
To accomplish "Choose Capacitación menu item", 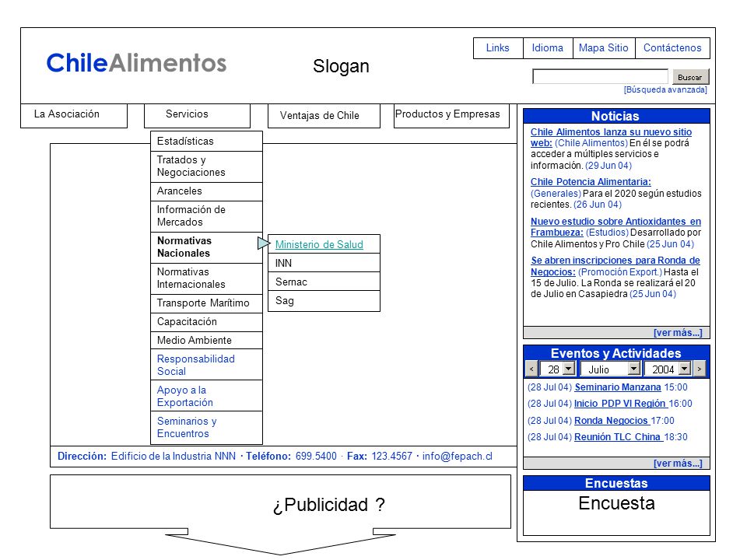I will pos(206,322).
